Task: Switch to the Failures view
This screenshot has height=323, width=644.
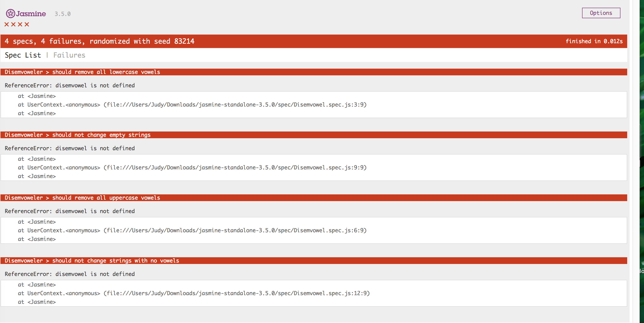Action: 69,55
